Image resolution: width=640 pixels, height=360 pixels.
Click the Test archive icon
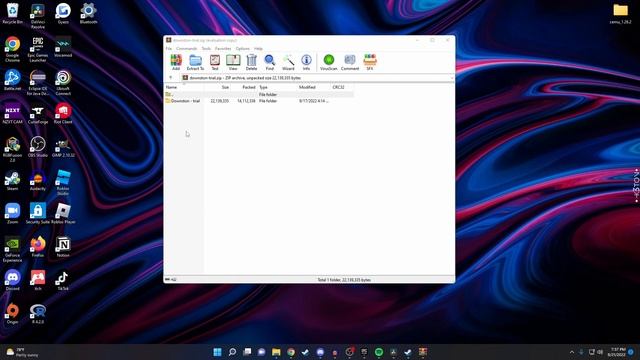(x=215, y=62)
